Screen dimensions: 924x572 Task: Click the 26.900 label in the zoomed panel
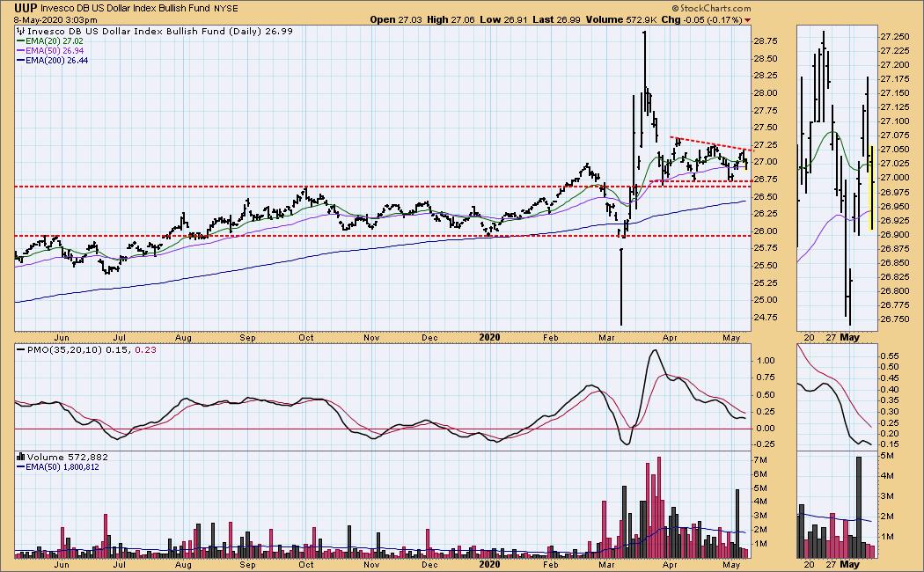tap(894, 234)
